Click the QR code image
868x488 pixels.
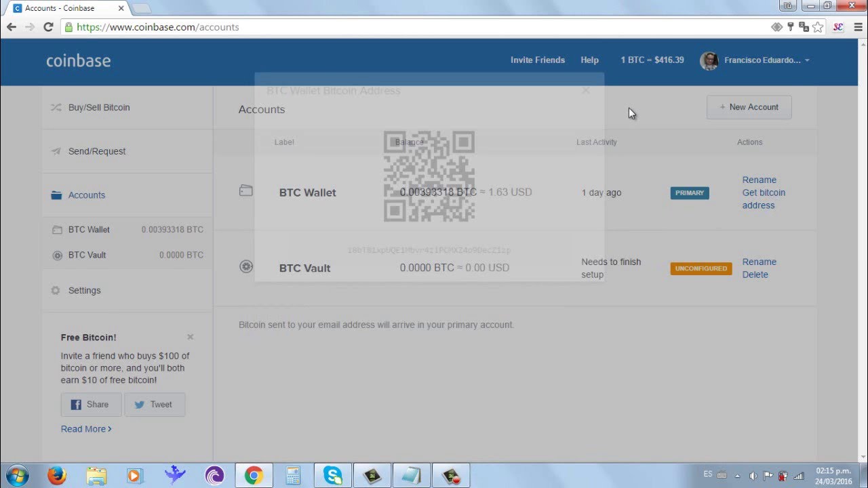(429, 176)
